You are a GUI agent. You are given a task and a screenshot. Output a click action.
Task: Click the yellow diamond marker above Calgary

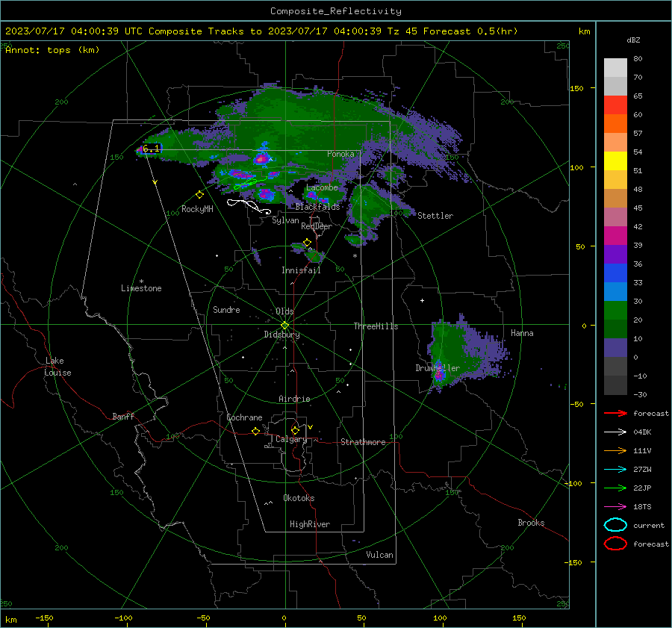coord(295,430)
